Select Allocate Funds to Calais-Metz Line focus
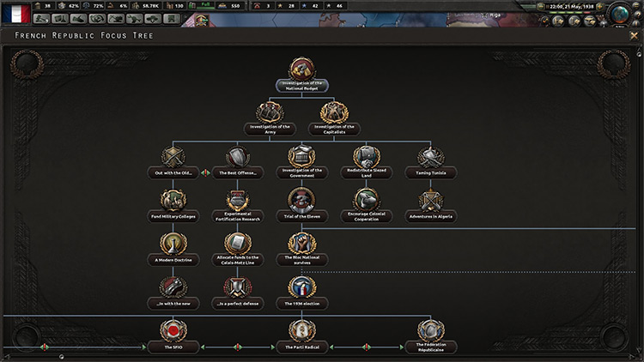 tap(237, 249)
